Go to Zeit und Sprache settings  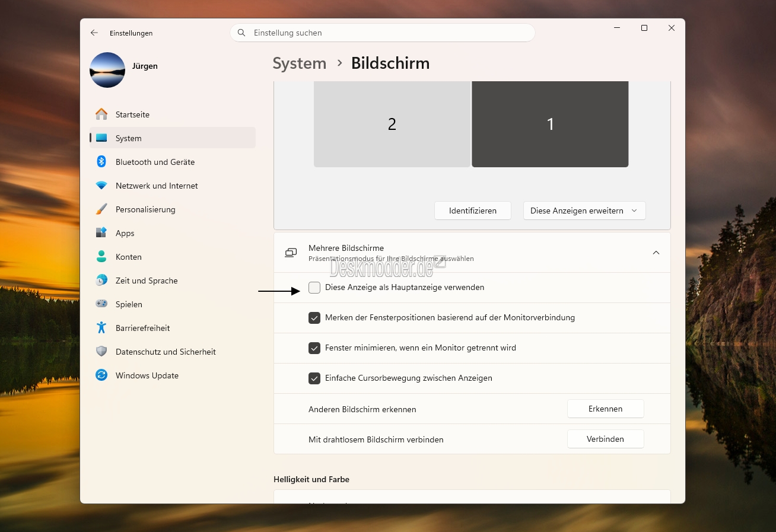coord(147,281)
